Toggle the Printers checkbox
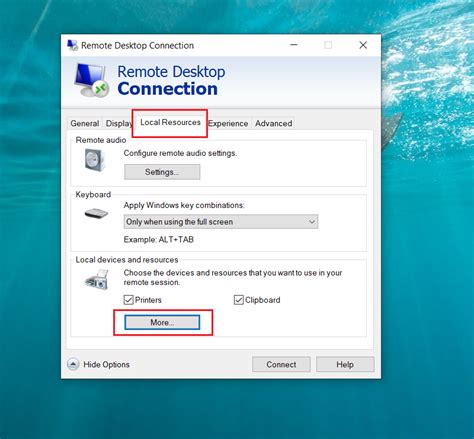Image resolution: width=474 pixels, height=439 pixels. (x=128, y=300)
